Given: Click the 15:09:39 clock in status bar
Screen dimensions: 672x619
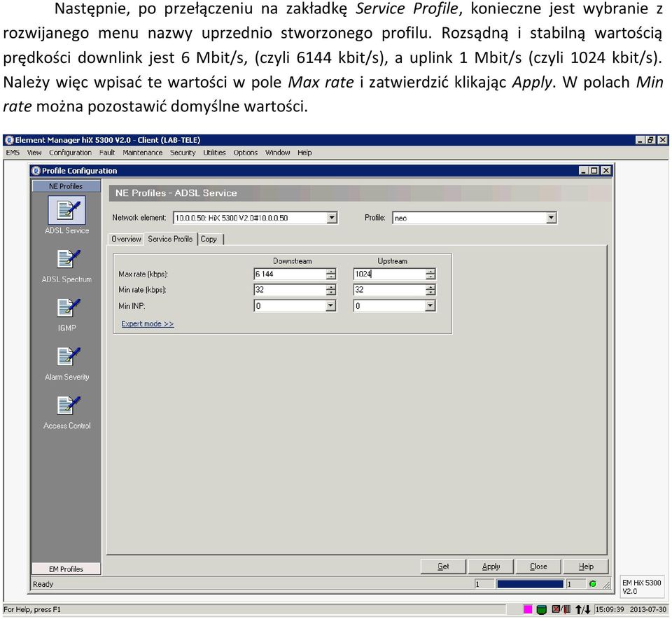Looking at the screenshot, I should pyautogui.click(x=609, y=609).
